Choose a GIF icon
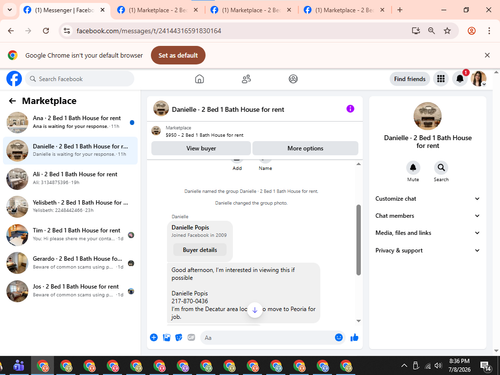The image size is (500, 375). (191, 338)
